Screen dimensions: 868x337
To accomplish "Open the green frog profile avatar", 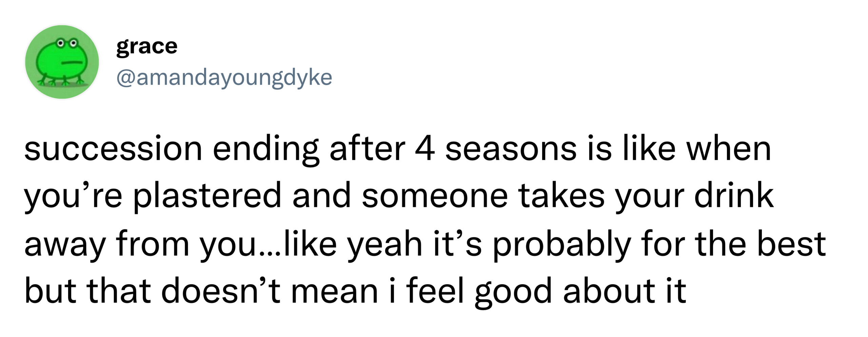I will click(x=62, y=62).
